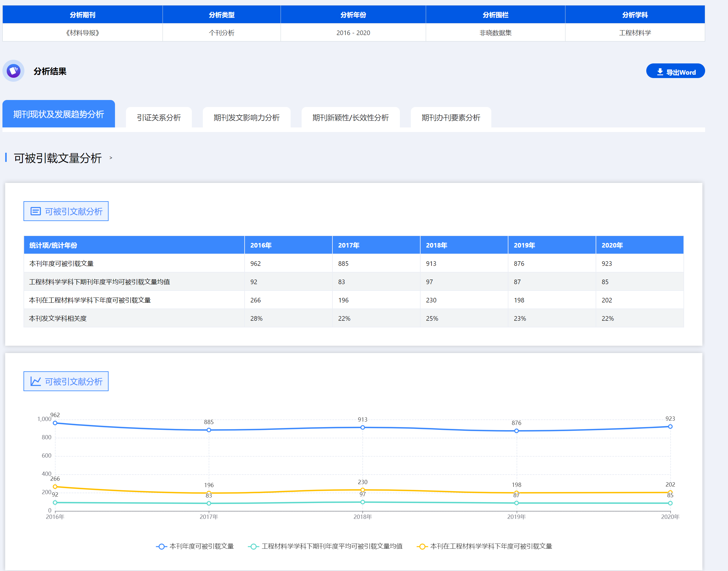This screenshot has height=571, width=728.
Task: Toggle the yellow 本刊在工程材料学学科下 legend marker
Action: pos(422,546)
